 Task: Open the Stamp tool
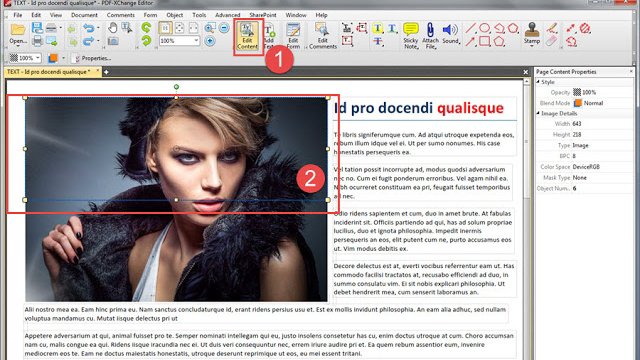point(532,34)
